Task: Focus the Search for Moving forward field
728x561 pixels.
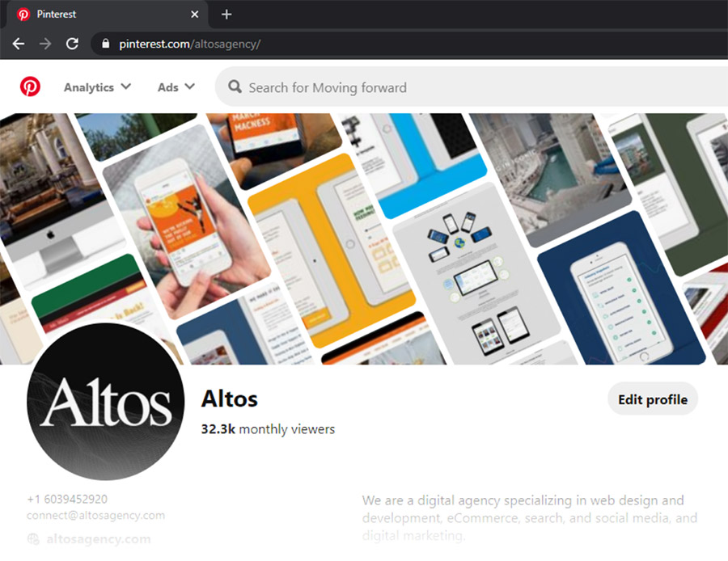Action: point(472,87)
